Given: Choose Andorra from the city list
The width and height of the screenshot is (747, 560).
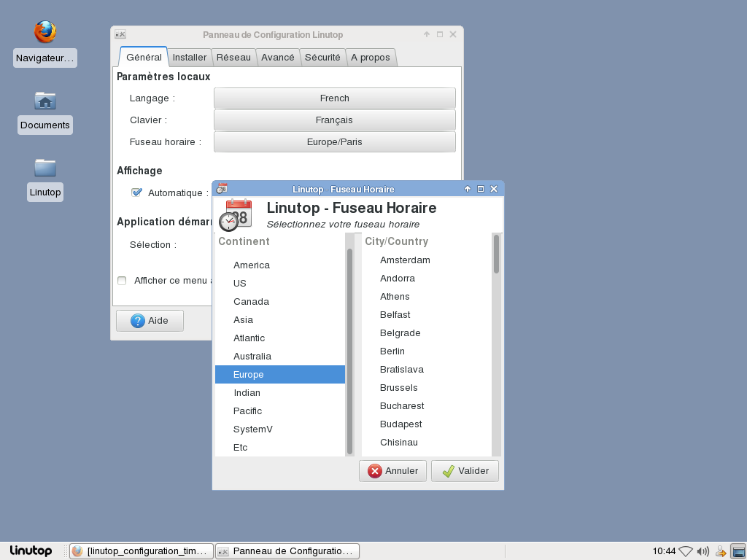Looking at the screenshot, I should click(427, 278).
